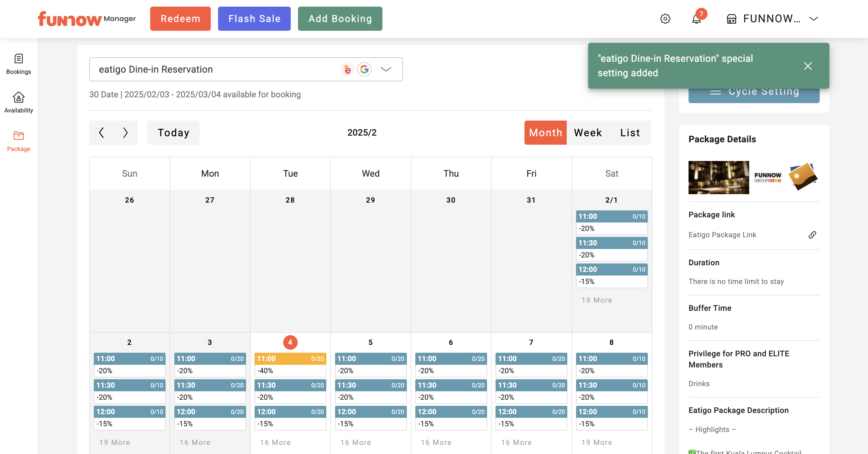Open Availability in the sidebar
Screen dimensions: 868x454
click(18, 102)
